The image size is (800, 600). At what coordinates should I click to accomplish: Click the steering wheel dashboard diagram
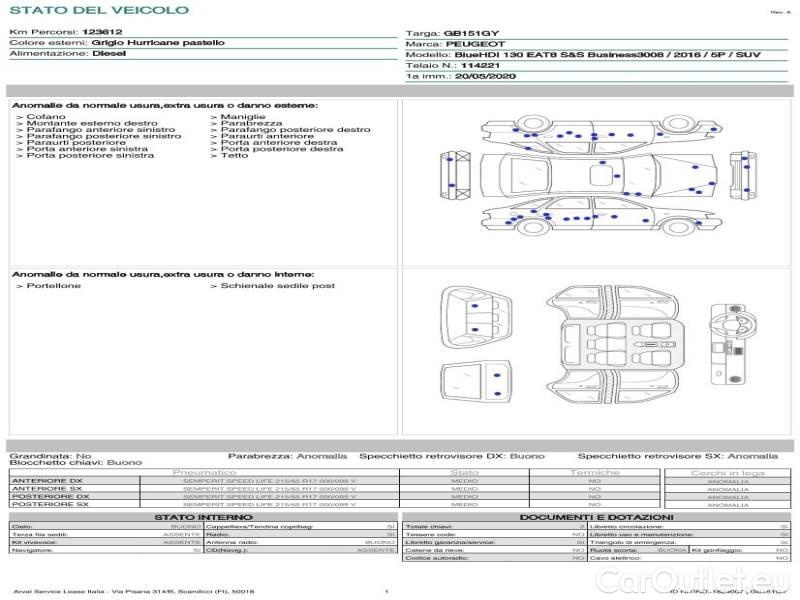pos(734,345)
